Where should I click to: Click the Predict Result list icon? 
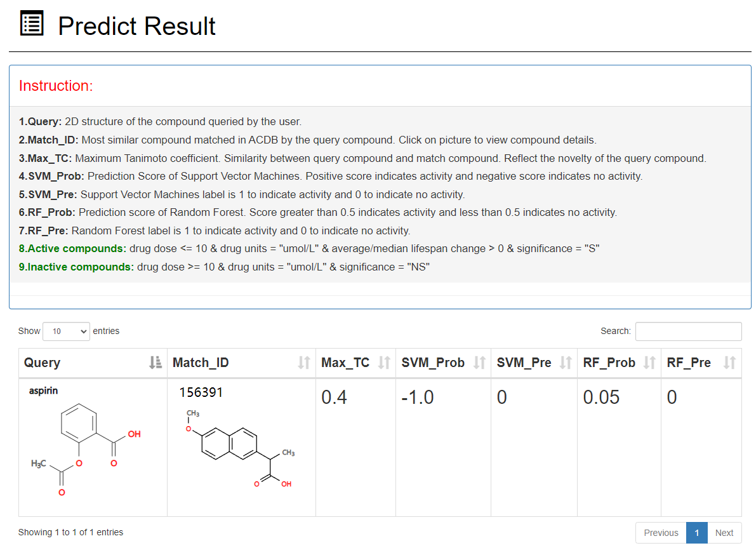tap(32, 24)
